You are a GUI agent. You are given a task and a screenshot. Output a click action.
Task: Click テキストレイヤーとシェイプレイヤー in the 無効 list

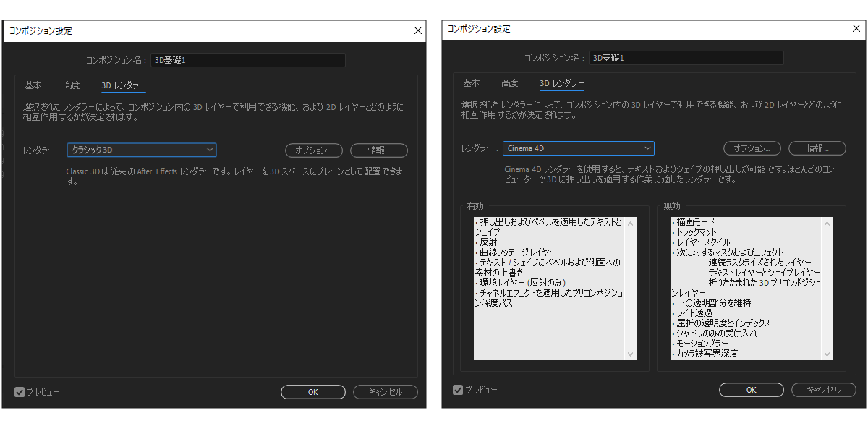tap(765, 273)
